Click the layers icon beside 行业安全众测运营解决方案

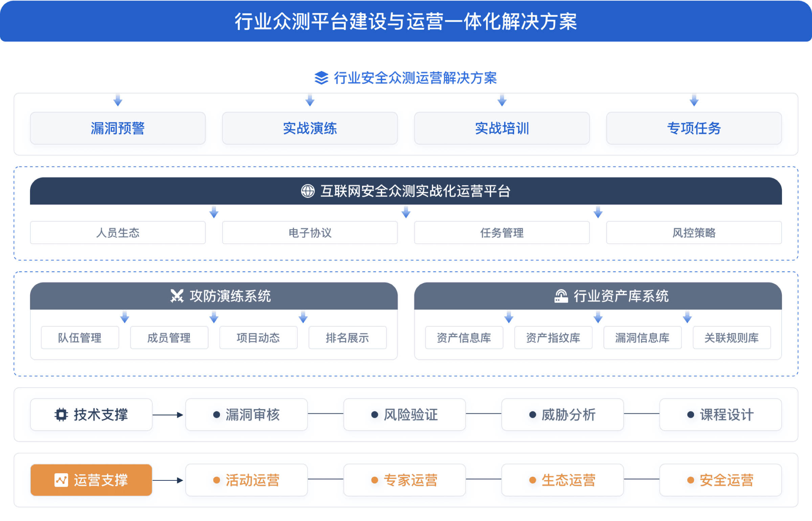[321, 78]
